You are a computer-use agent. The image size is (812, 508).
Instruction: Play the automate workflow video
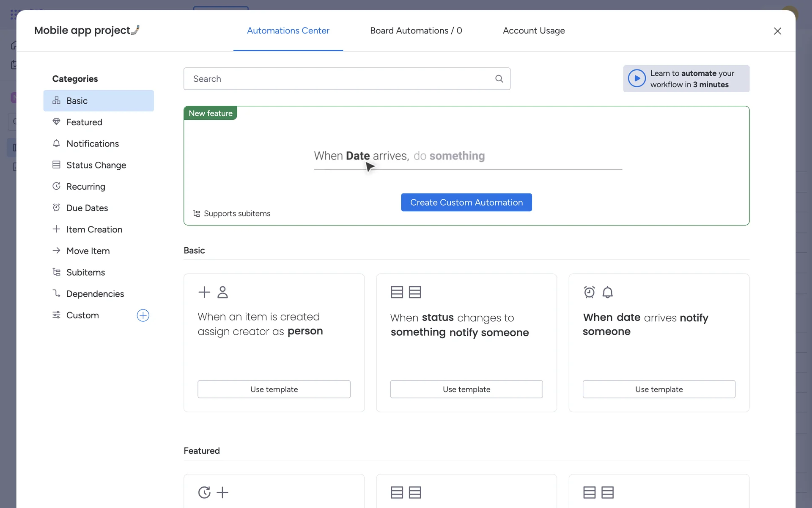[637, 79]
